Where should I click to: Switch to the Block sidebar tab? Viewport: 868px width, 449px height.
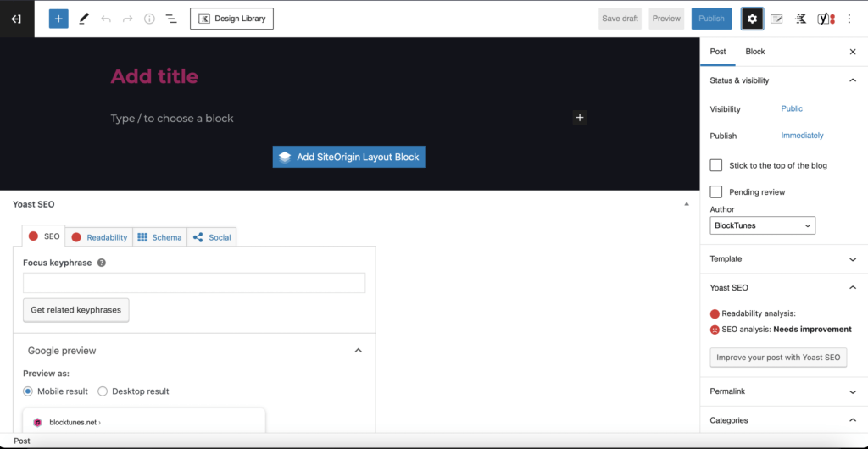coord(755,52)
